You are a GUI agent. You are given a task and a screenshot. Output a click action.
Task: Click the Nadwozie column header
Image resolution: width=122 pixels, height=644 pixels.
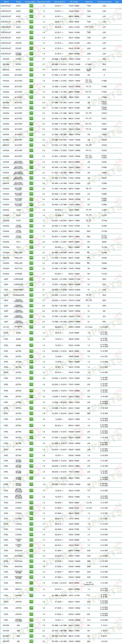pos(89,2)
